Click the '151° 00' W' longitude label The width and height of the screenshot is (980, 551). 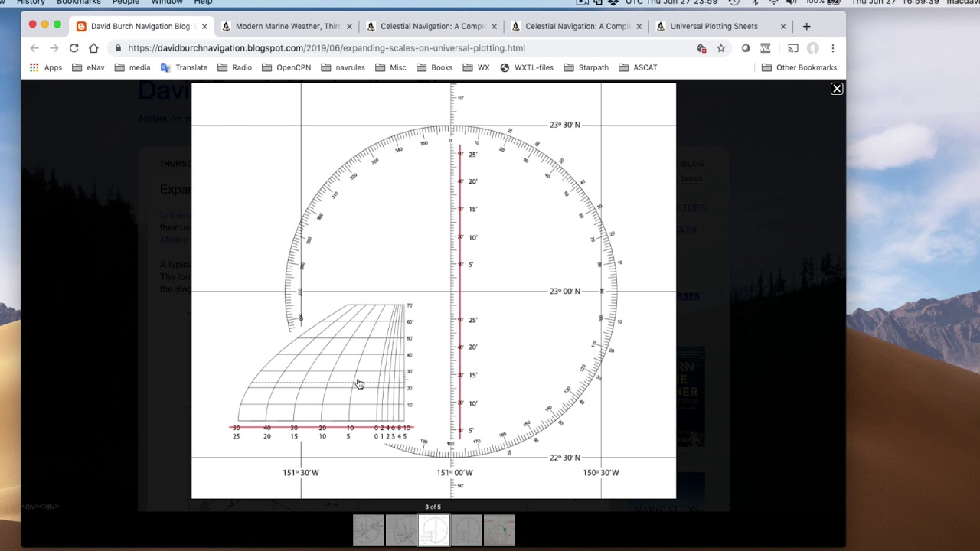pos(455,473)
